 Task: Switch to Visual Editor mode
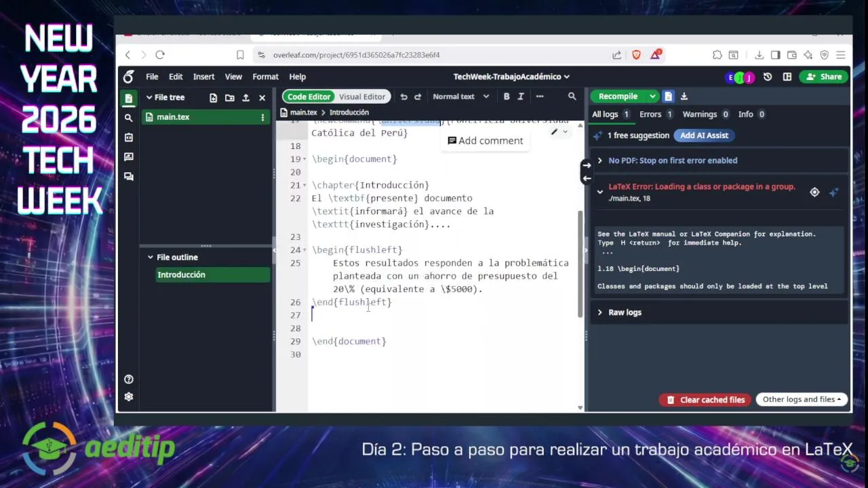coord(362,96)
